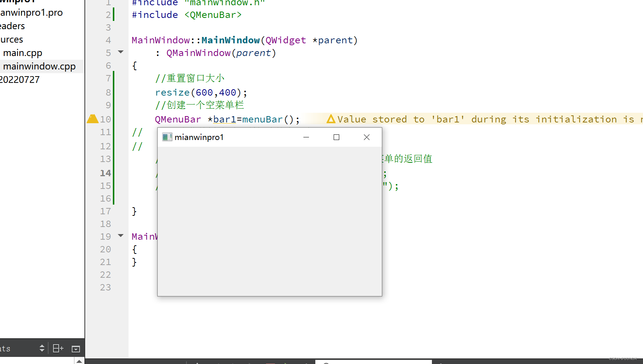This screenshot has width=643, height=364.
Task: Click the mianwinpro1 window app icon
Action: click(167, 137)
